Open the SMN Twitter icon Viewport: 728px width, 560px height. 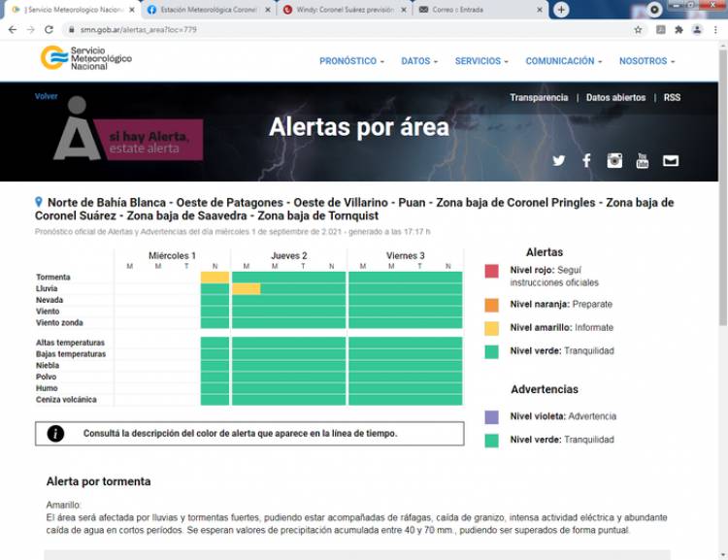(559, 161)
